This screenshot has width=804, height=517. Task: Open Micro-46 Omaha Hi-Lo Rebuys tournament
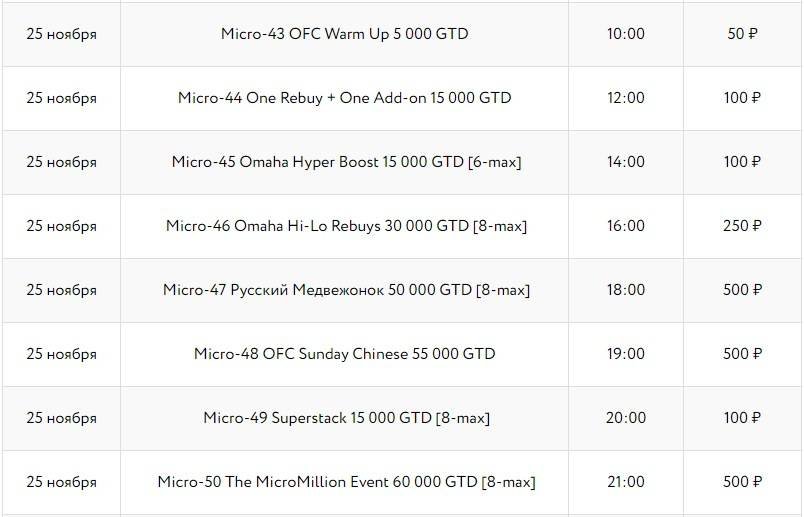(346, 226)
